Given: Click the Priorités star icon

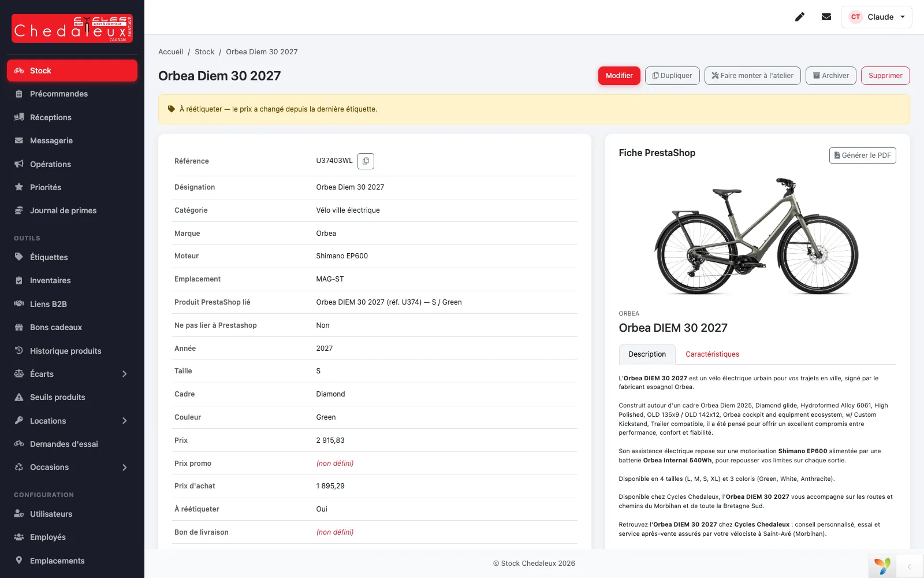Looking at the screenshot, I should point(19,187).
